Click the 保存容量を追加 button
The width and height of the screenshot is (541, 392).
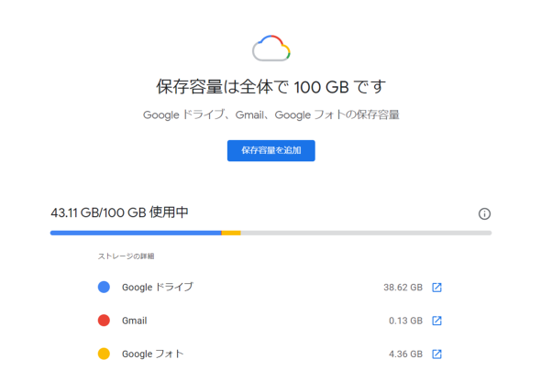pos(270,150)
